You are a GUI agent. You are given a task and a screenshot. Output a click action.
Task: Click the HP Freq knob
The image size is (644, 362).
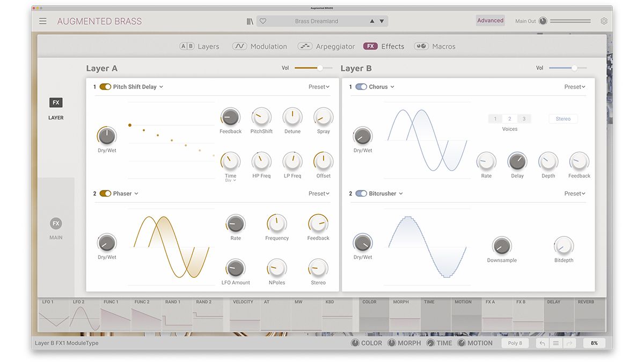tap(261, 161)
